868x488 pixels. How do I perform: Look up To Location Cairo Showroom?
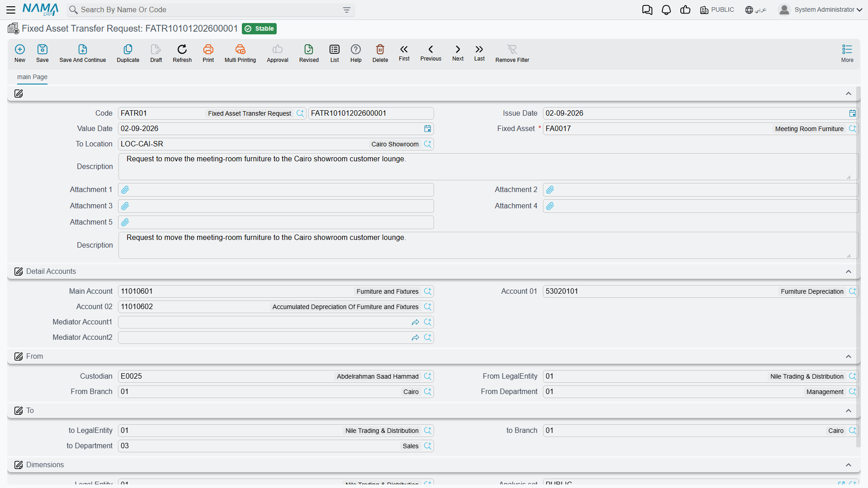[x=428, y=144]
